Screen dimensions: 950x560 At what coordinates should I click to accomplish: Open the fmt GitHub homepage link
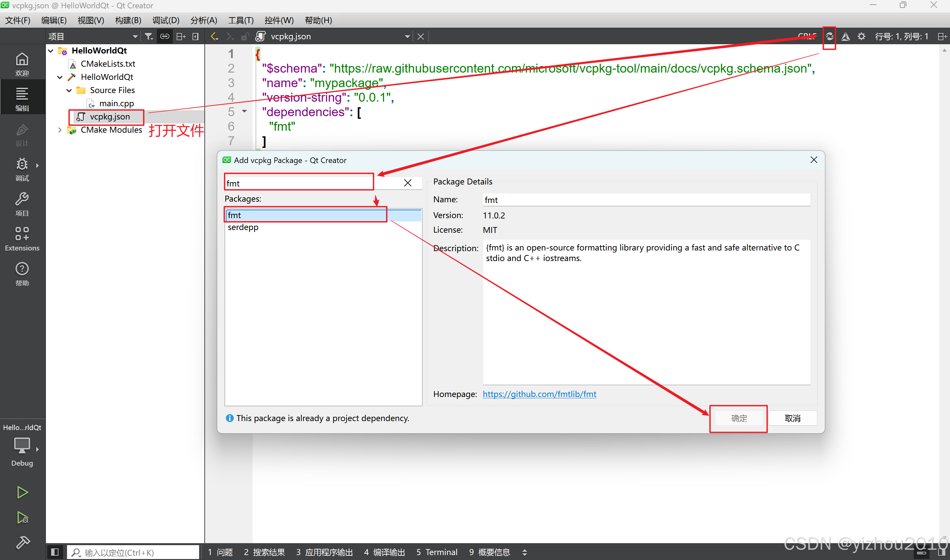tap(539, 394)
